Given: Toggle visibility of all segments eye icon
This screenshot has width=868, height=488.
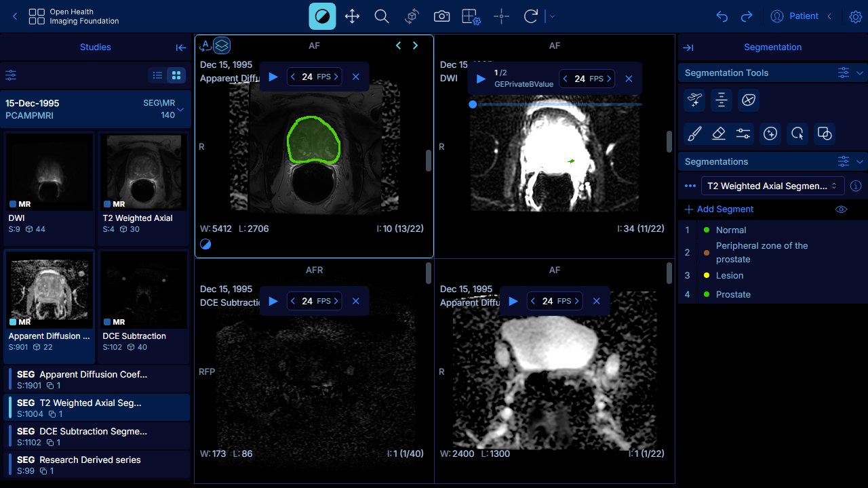Looking at the screenshot, I should (x=842, y=209).
